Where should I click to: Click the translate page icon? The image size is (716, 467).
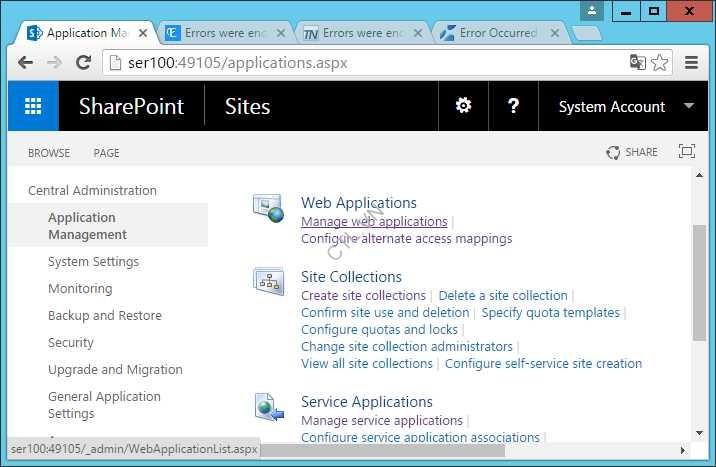click(x=637, y=62)
